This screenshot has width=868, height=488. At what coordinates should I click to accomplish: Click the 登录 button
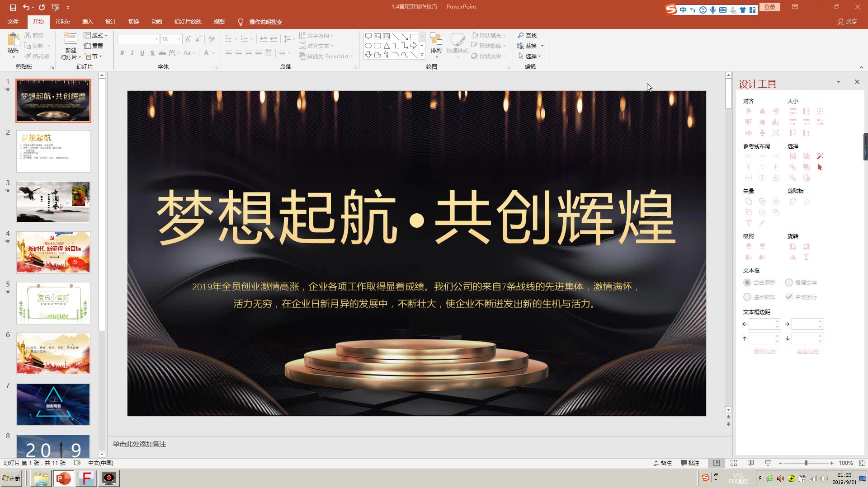pos(769,7)
